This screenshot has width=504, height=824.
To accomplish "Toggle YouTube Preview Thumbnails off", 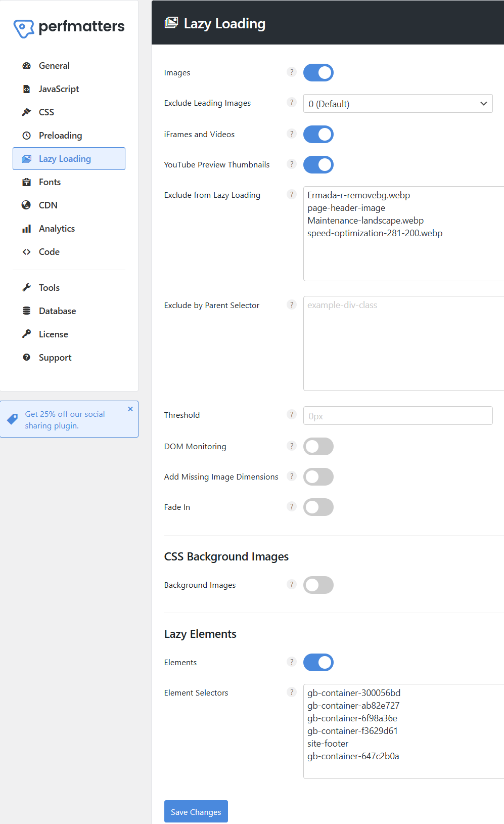I will tap(318, 165).
